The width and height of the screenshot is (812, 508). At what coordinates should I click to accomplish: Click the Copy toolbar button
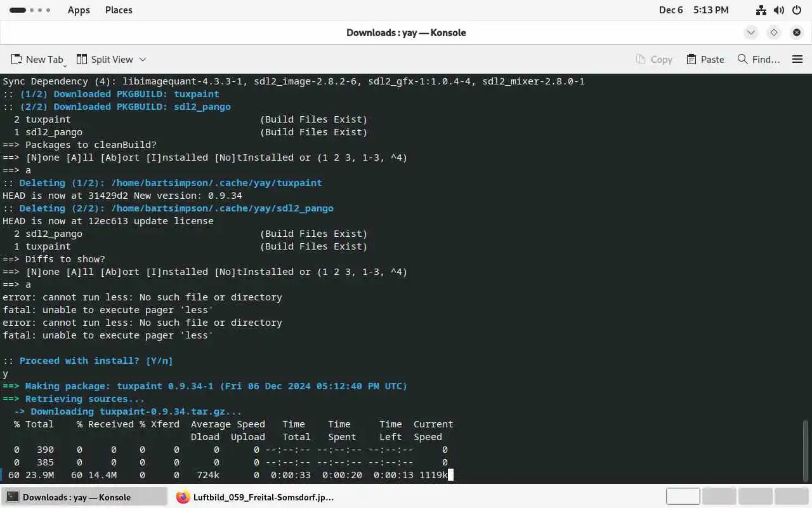tap(654, 59)
